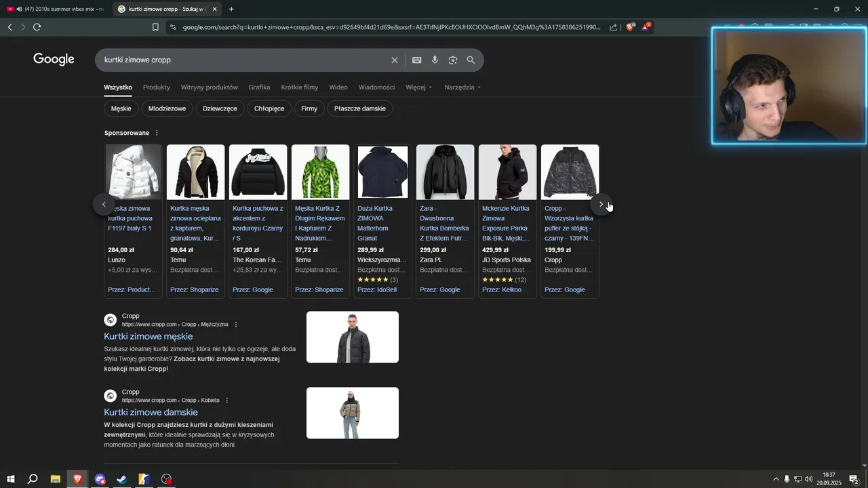Open Windows Start menu

(x=11, y=479)
